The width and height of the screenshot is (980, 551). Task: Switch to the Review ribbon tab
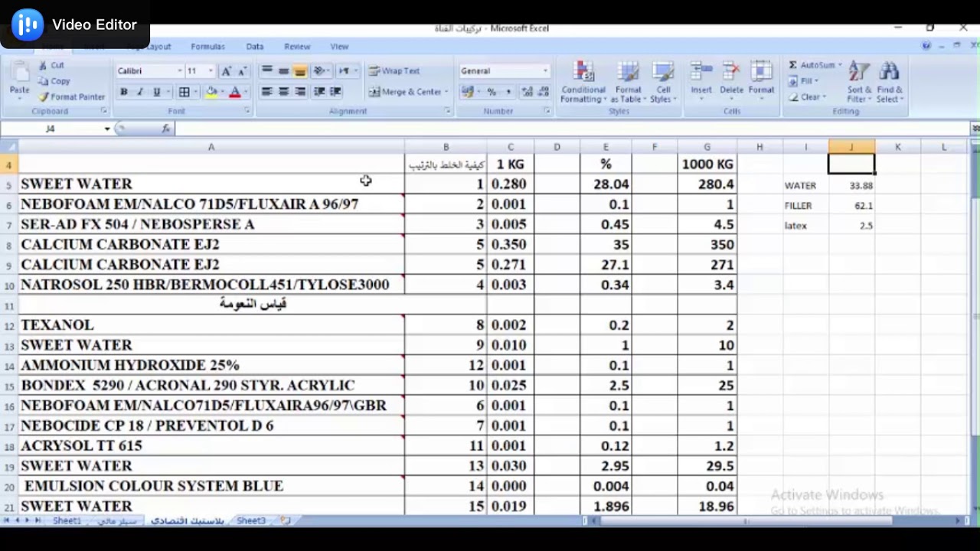297,47
